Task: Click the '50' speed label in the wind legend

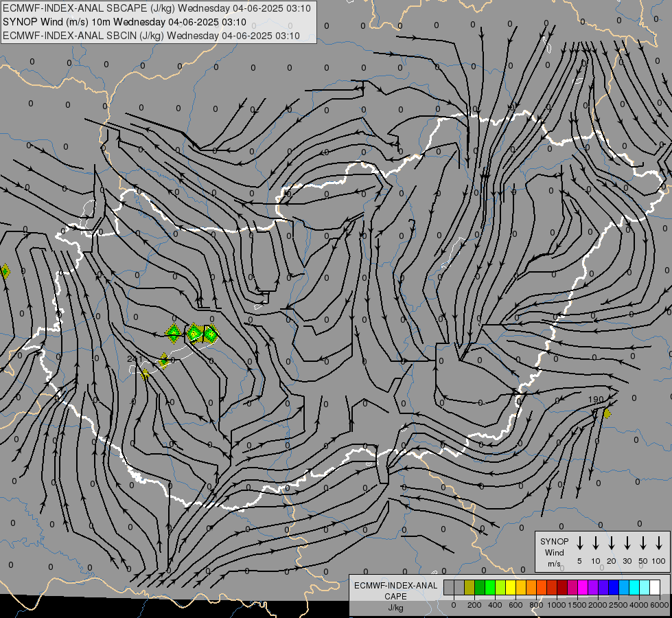Action: [643, 561]
